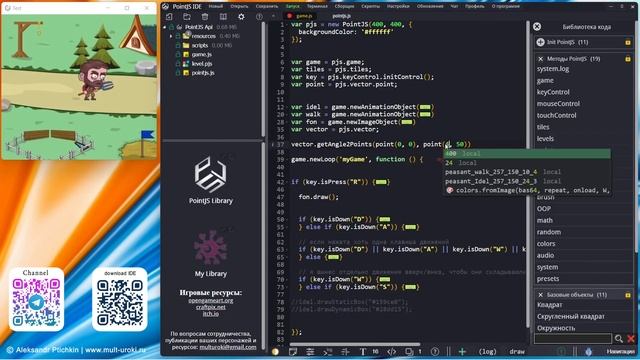Click the lock icon on Методы PointJS section
The height and width of the screenshot is (360, 640).
pyautogui.click(x=628, y=59)
